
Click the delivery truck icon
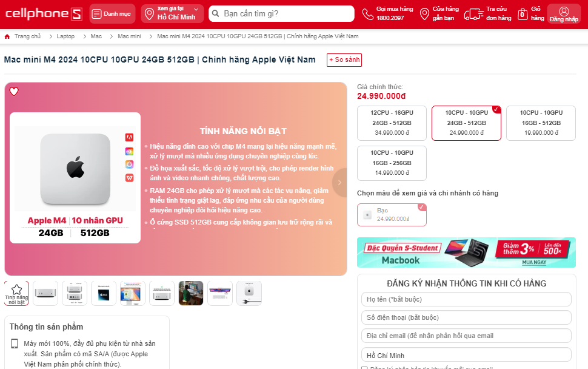click(473, 15)
